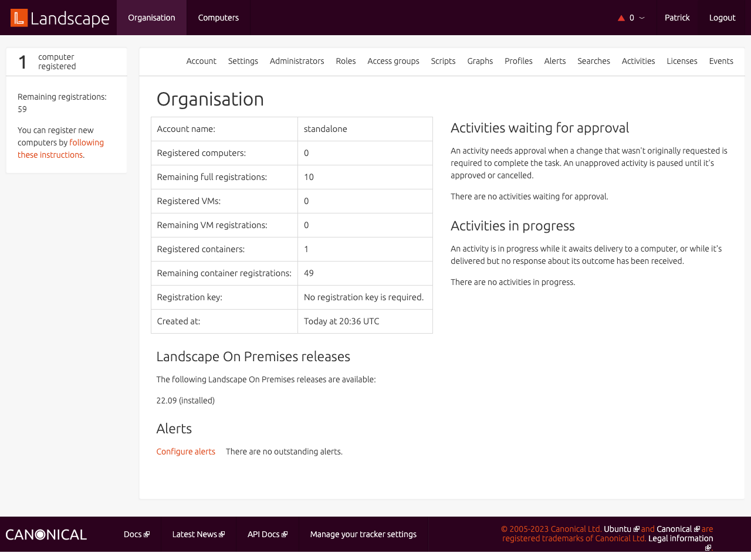This screenshot has width=751, height=560.
Task: Open the API Docs footer link
Action: (x=267, y=534)
